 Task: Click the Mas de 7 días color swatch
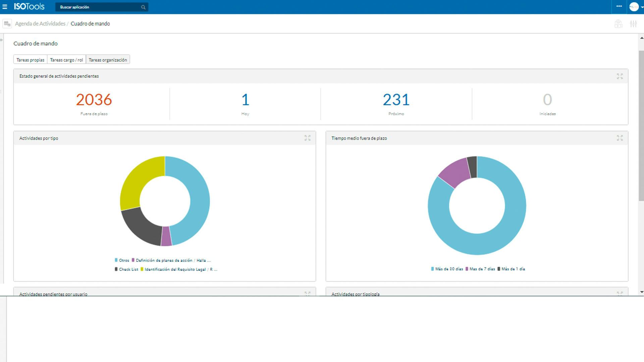click(467, 269)
